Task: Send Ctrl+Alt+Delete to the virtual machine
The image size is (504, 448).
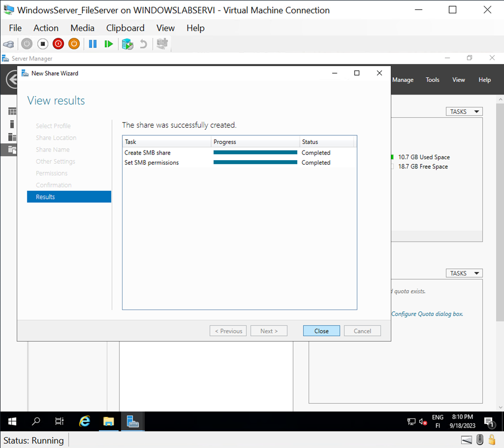Action: pyautogui.click(x=9, y=44)
